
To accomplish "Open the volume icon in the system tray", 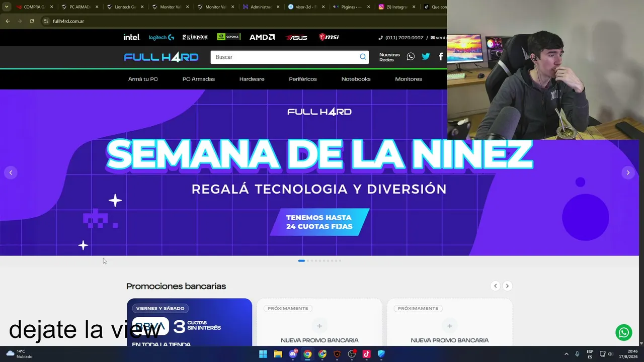I will point(610,354).
